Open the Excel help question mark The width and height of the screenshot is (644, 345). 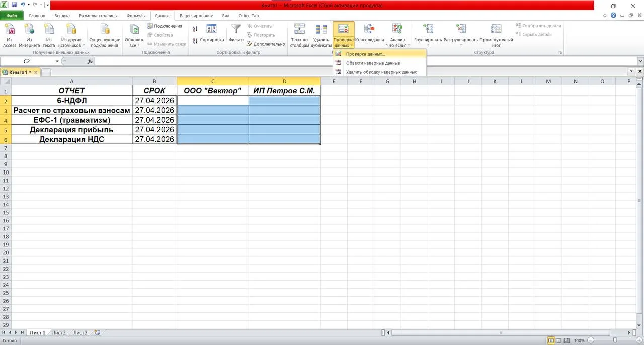(x=613, y=16)
